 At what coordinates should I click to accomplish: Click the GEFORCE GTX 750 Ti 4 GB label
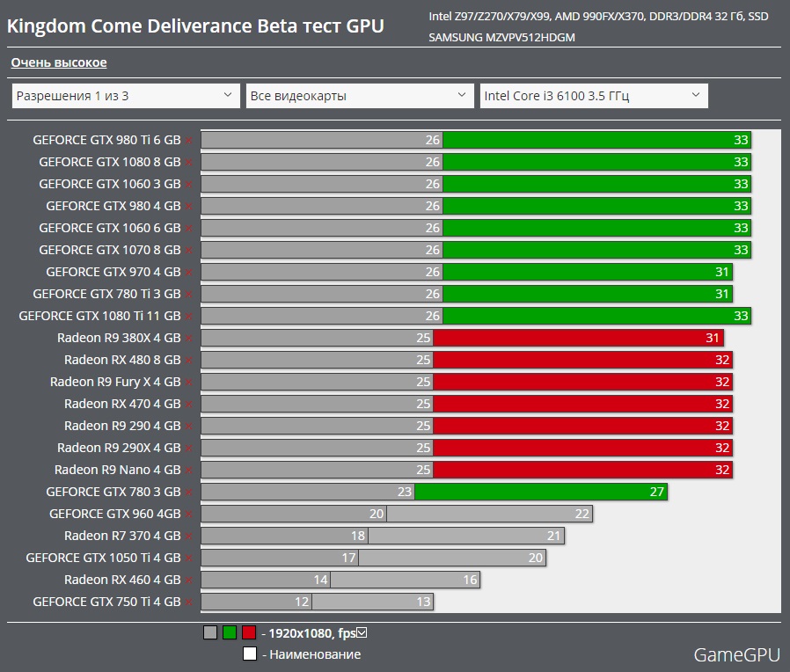106,602
